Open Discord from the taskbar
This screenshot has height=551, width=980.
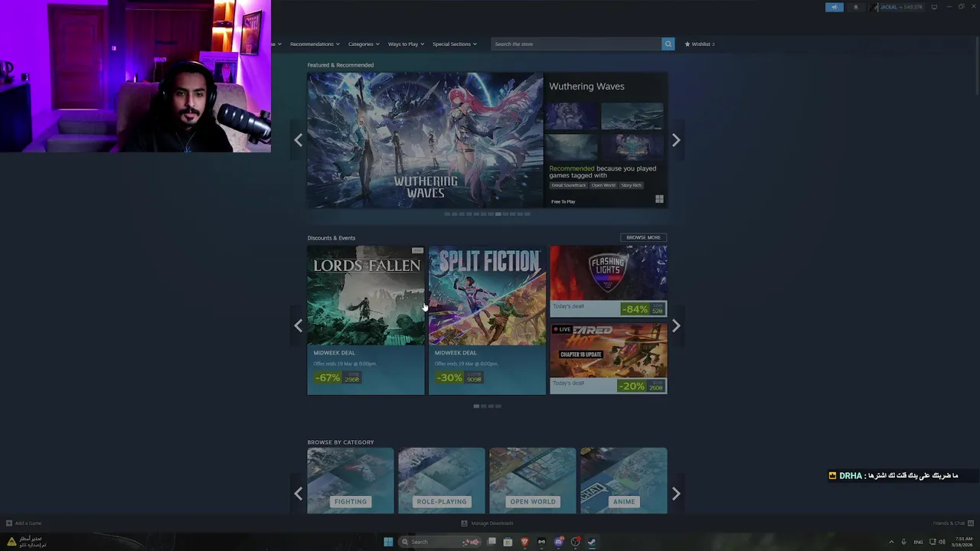point(559,542)
